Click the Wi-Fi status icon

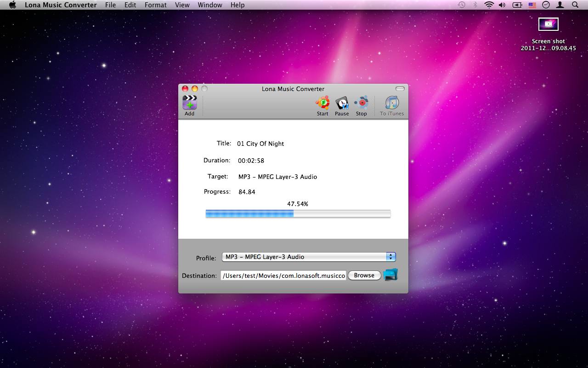(x=489, y=5)
